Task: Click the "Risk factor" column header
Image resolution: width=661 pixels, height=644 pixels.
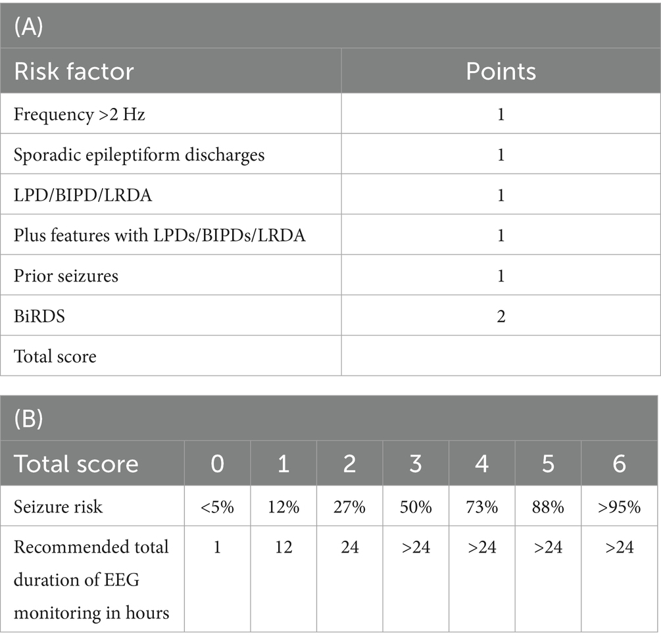Action: 74,71
